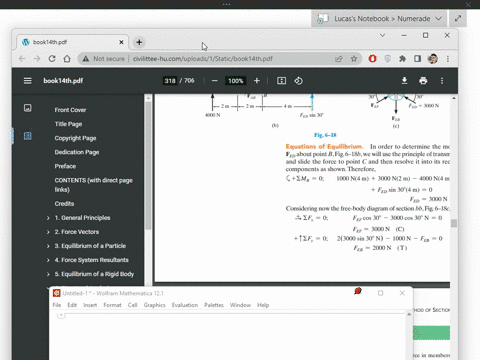Click the outline sidebar scrollbar

tap(148, 166)
